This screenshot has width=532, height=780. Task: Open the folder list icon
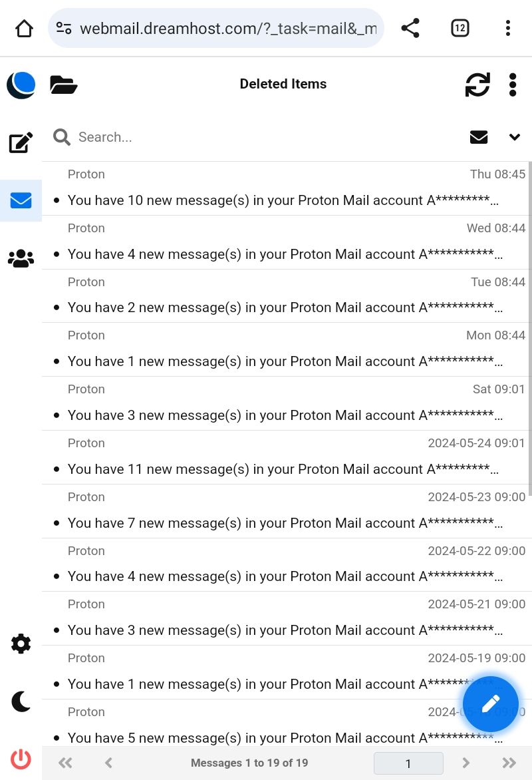(x=64, y=85)
